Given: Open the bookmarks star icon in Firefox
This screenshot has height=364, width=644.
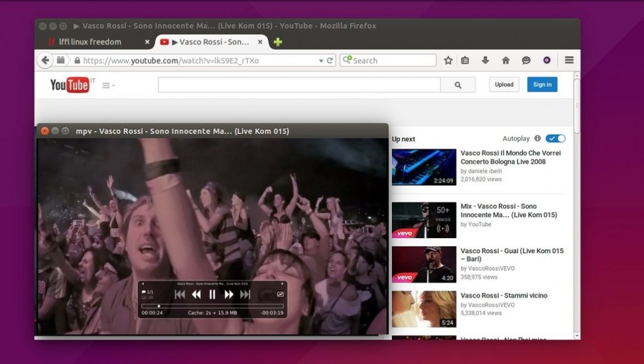Looking at the screenshot, I should coord(448,60).
